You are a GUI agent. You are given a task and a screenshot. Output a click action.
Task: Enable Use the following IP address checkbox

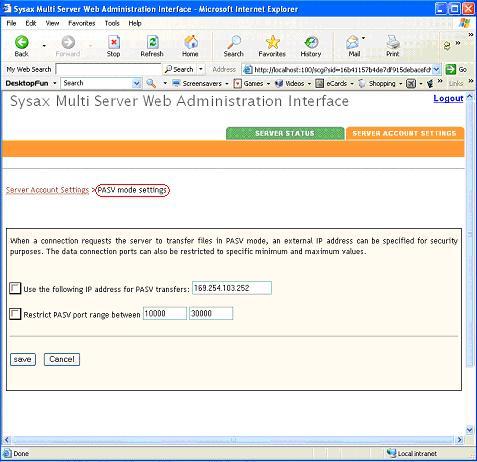coord(15,288)
